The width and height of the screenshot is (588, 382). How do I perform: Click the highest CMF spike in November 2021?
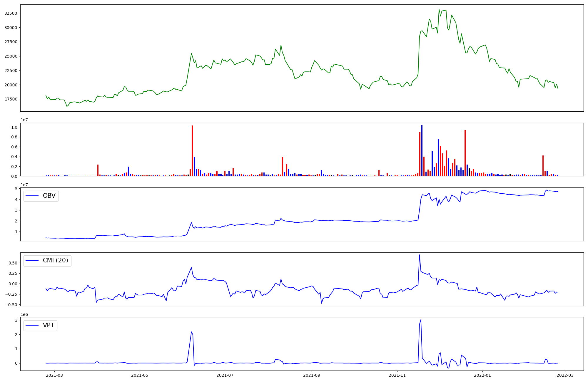click(x=419, y=255)
